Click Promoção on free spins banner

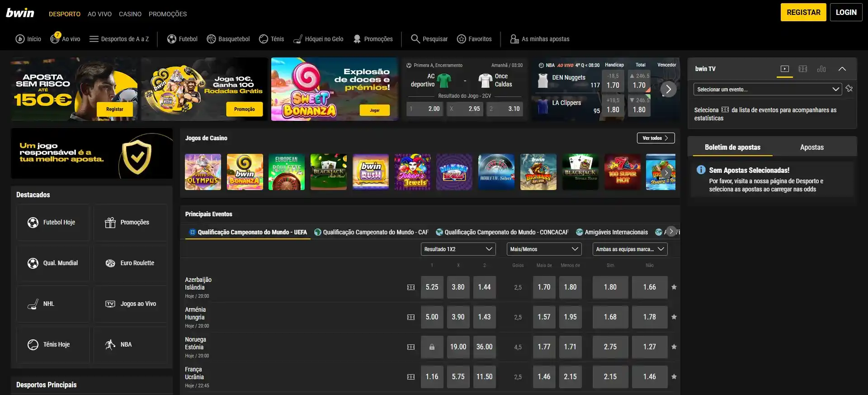245,109
